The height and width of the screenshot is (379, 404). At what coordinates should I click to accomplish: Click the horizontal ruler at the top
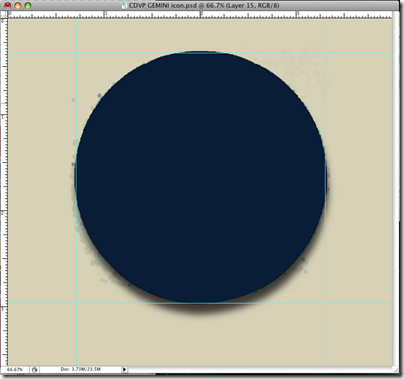coord(199,14)
